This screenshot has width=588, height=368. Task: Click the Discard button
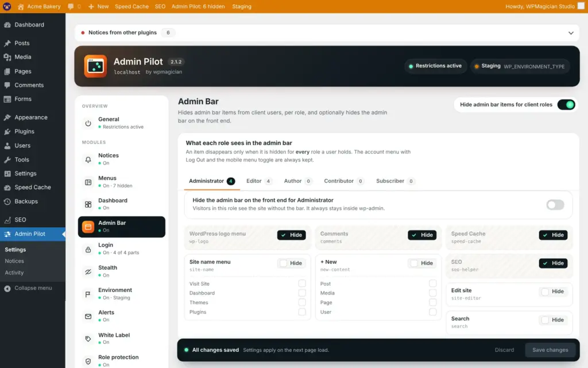[504, 350]
